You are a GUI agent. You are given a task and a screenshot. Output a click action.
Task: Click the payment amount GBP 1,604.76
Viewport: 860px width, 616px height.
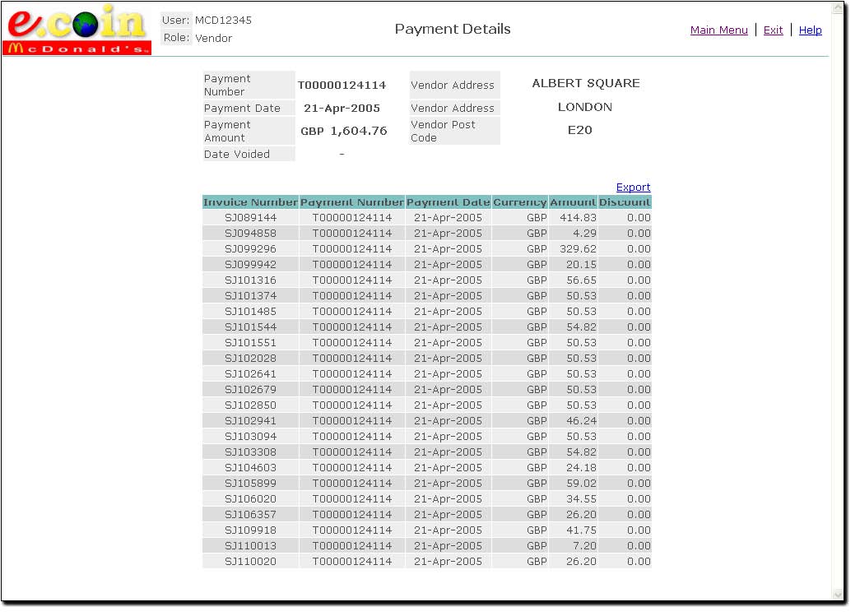pyautogui.click(x=343, y=132)
